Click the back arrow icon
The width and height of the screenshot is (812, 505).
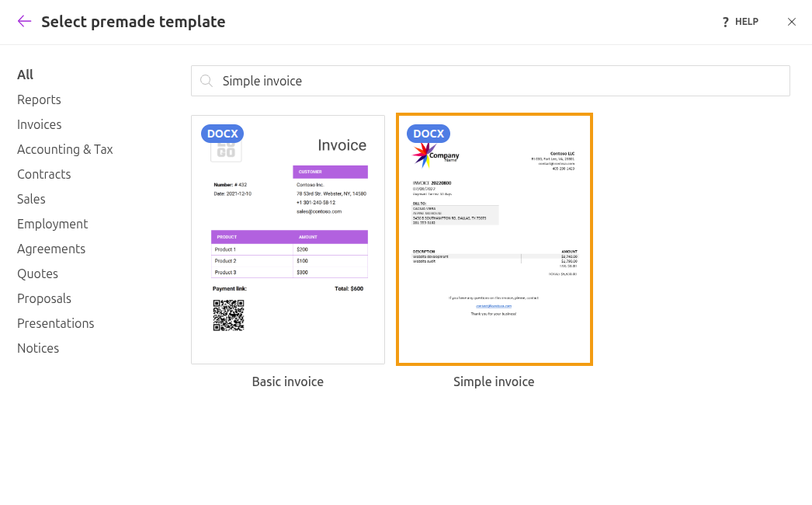pos(24,22)
